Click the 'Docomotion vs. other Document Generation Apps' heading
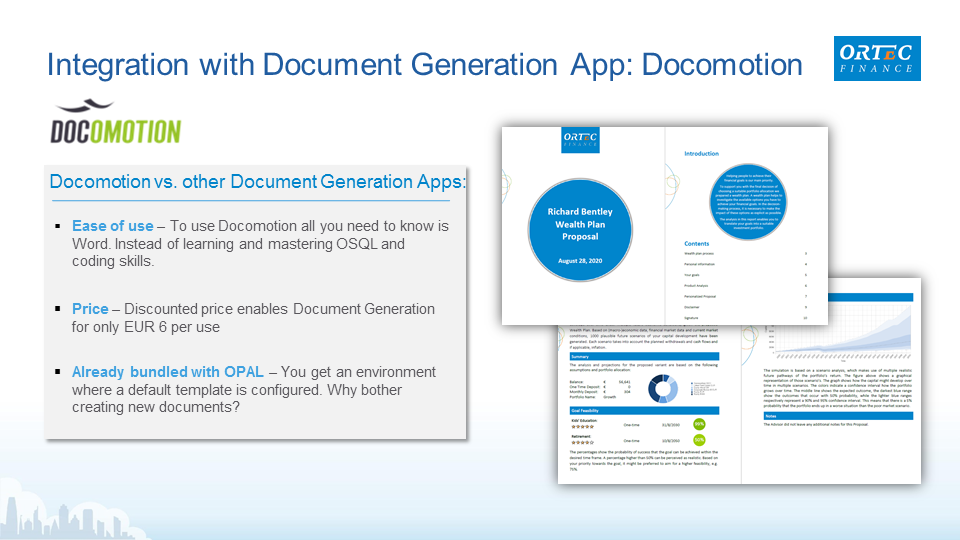The width and height of the screenshot is (960, 540). click(x=258, y=181)
